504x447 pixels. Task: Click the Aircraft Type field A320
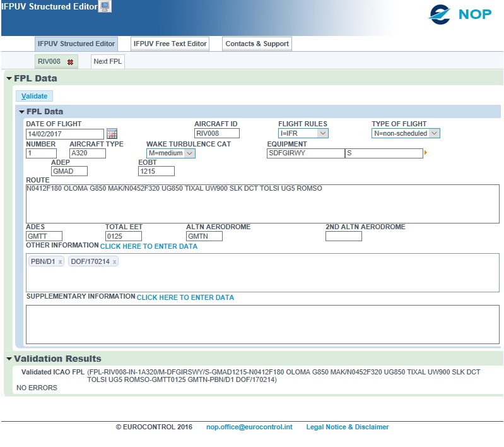tap(88, 153)
